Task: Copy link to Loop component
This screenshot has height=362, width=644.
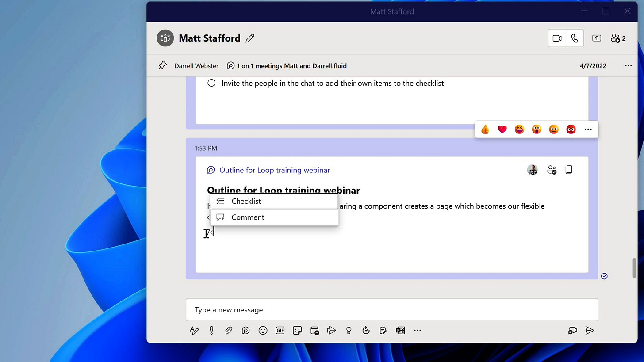Action: [569, 170]
